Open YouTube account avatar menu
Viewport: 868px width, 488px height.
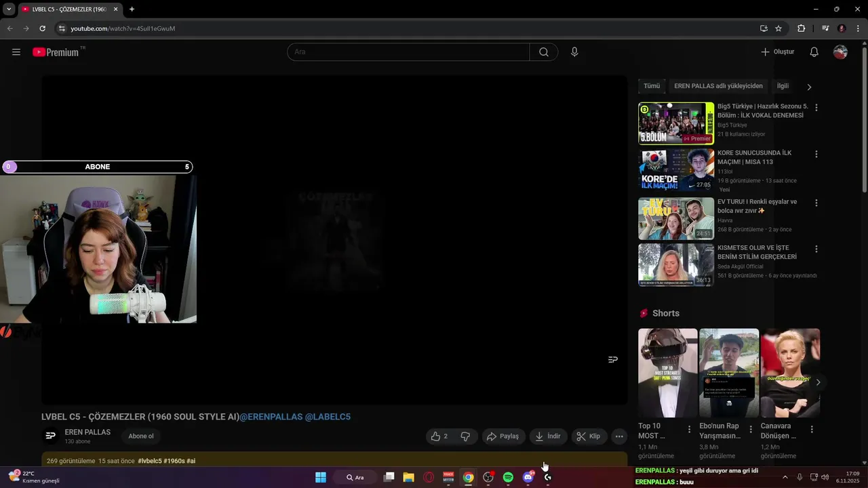click(x=840, y=52)
